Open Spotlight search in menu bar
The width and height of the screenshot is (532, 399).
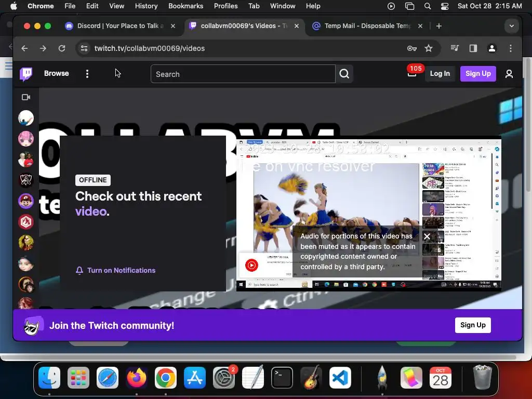(x=428, y=6)
